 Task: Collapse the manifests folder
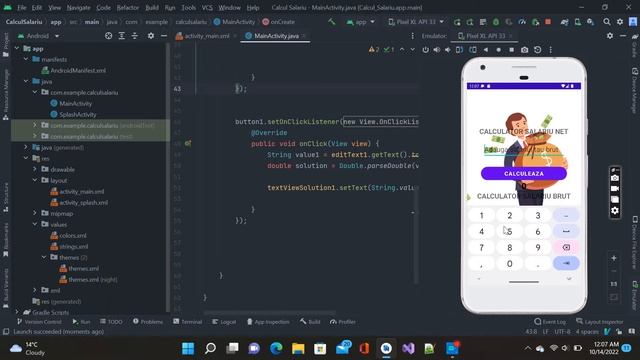click(26, 60)
